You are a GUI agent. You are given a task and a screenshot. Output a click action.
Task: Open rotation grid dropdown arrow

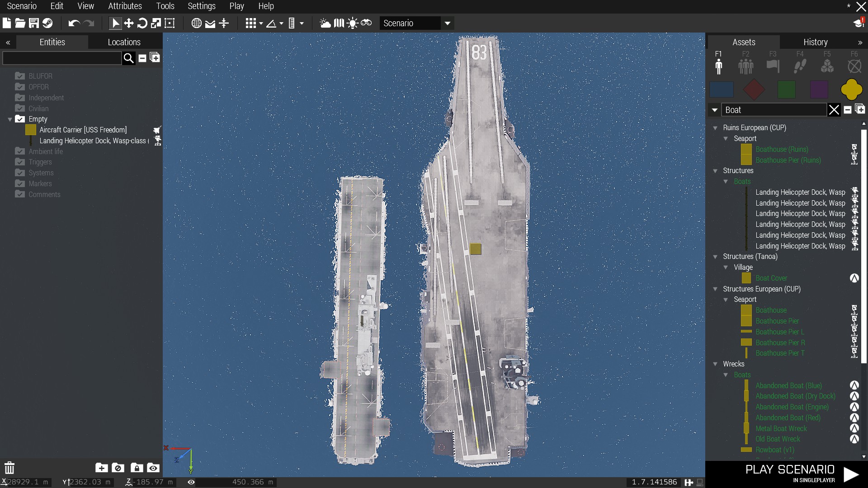point(281,23)
